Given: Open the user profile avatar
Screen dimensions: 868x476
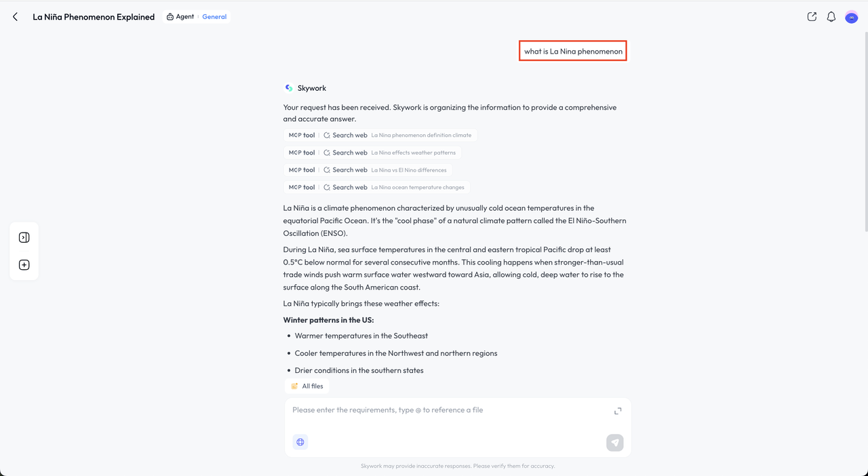Looking at the screenshot, I should pos(851,18).
